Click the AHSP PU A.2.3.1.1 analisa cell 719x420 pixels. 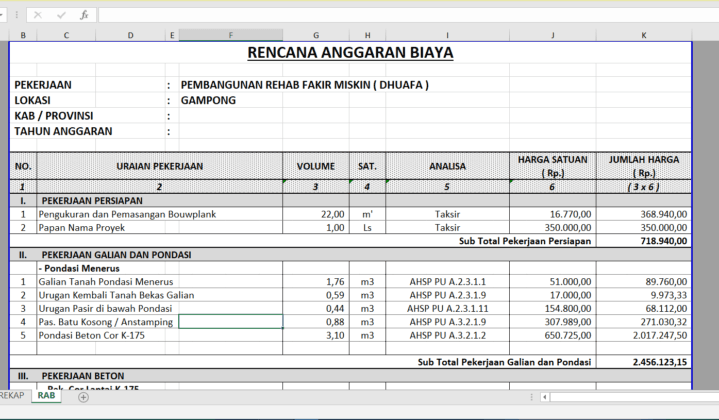(447, 282)
